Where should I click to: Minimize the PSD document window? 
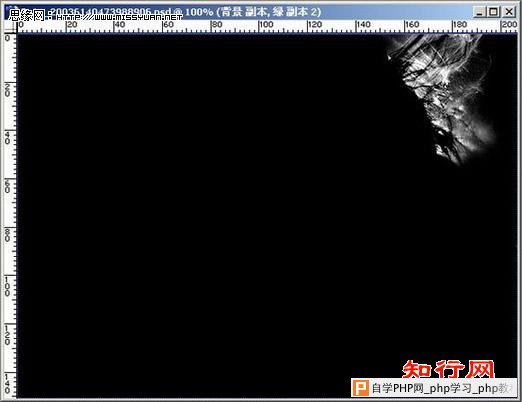479,12
